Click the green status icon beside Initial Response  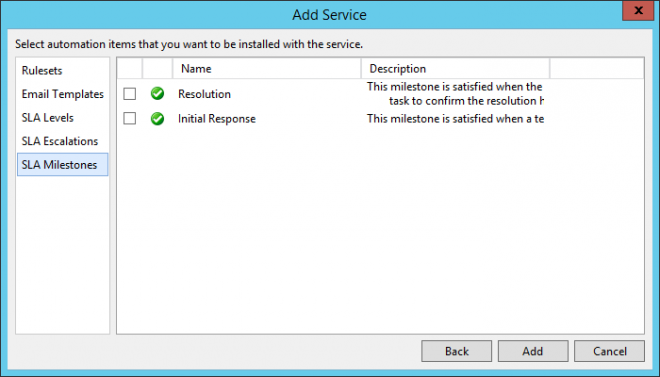pyautogui.click(x=157, y=119)
